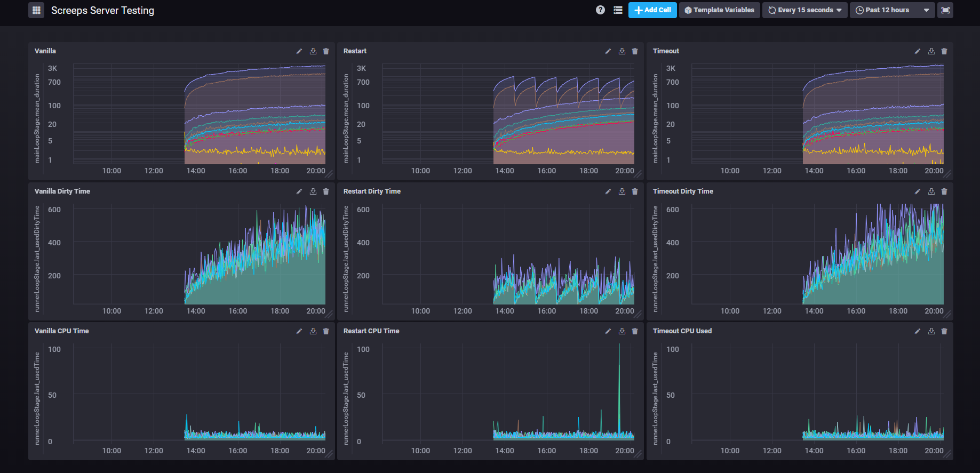Open Template Variables
This screenshot has height=473, width=980.
[719, 10]
